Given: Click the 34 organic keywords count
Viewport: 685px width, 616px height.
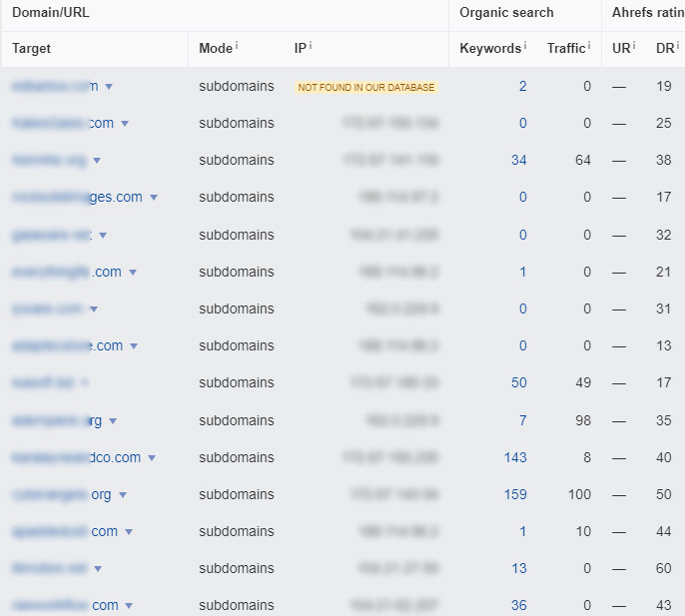Looking at the screenshot, I should coord(518,160).
